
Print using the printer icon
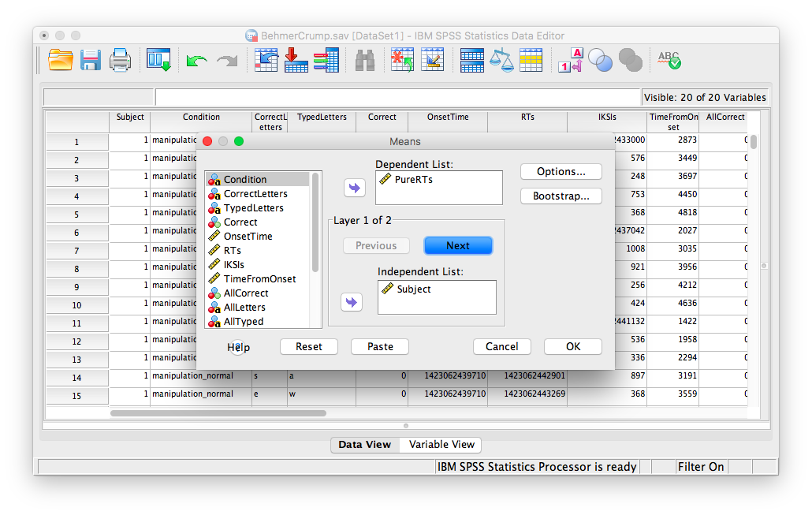[x=120, y=60]
